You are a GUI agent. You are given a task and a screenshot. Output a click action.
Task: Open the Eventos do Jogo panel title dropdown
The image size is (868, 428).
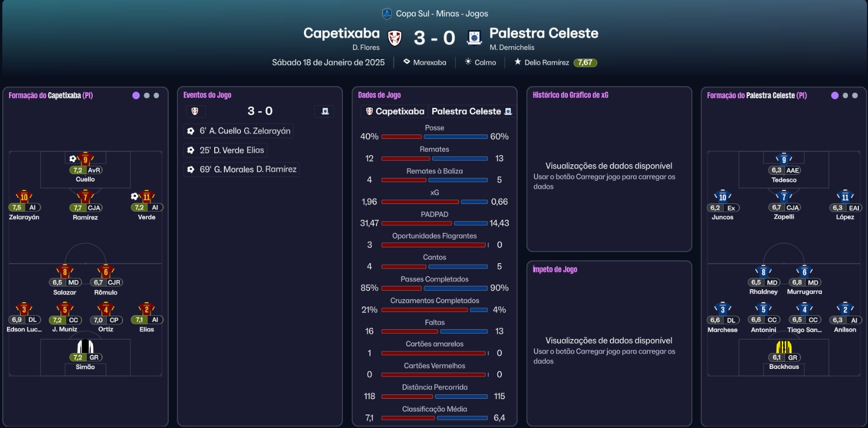coord(207,95)
